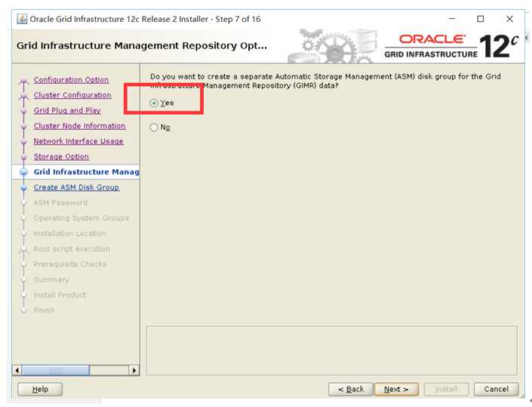532x407 pixels.
Task: Go to the Storage Option step
Action: [x=61, y=156]
